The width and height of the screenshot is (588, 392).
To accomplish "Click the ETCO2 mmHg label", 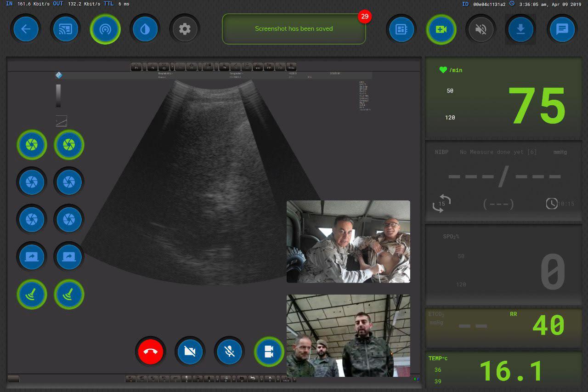I will click(436, 318).
